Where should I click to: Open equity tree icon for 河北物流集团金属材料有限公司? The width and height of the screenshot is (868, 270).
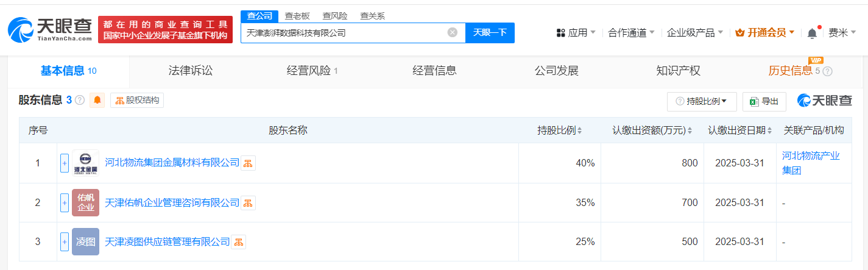tap(248, 163)
